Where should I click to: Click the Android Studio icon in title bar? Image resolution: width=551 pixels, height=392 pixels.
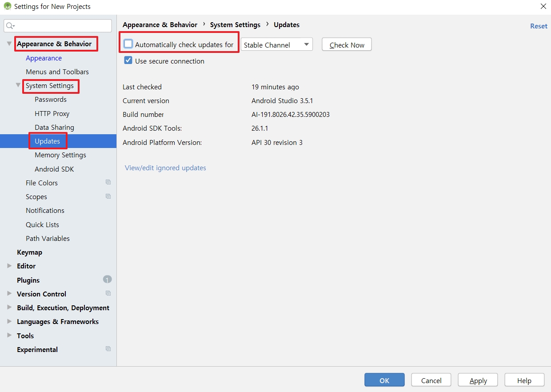click(7, 6)
